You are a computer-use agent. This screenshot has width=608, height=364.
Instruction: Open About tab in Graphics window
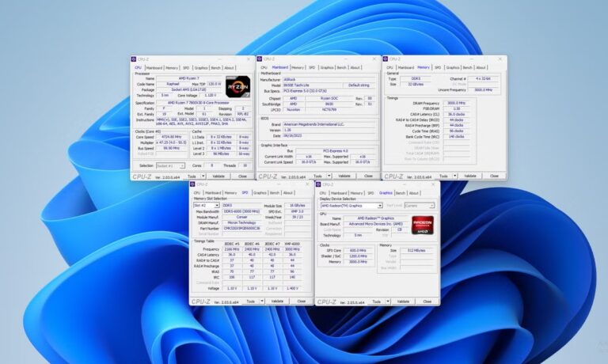click(x=414, y=192)
